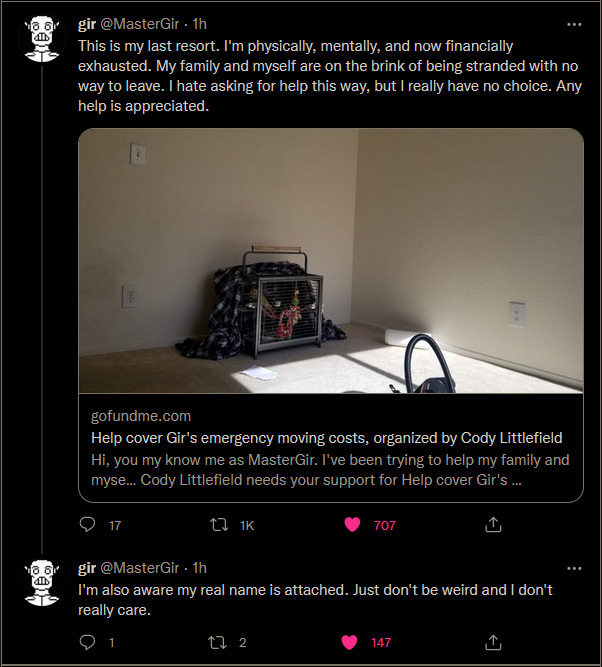This screenshot has height=667, width=602.
Task: Open the 1h timestamp of first tweet
Action: point(200,24)
